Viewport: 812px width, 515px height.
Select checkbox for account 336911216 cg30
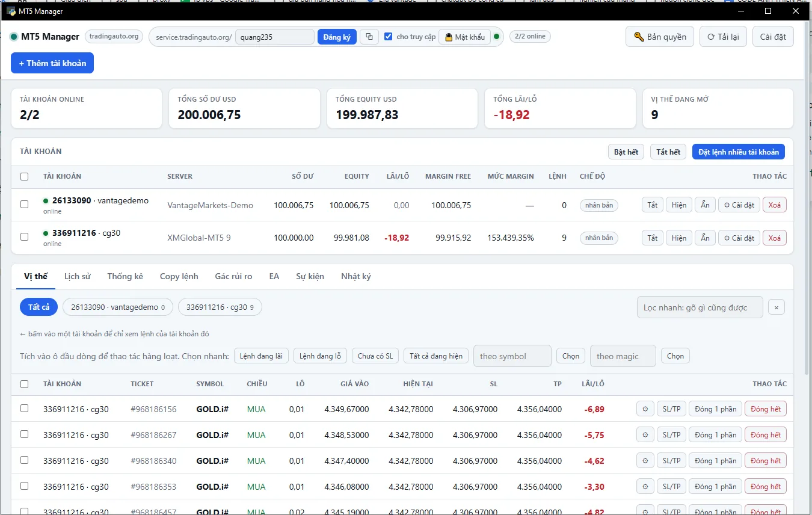25,237
